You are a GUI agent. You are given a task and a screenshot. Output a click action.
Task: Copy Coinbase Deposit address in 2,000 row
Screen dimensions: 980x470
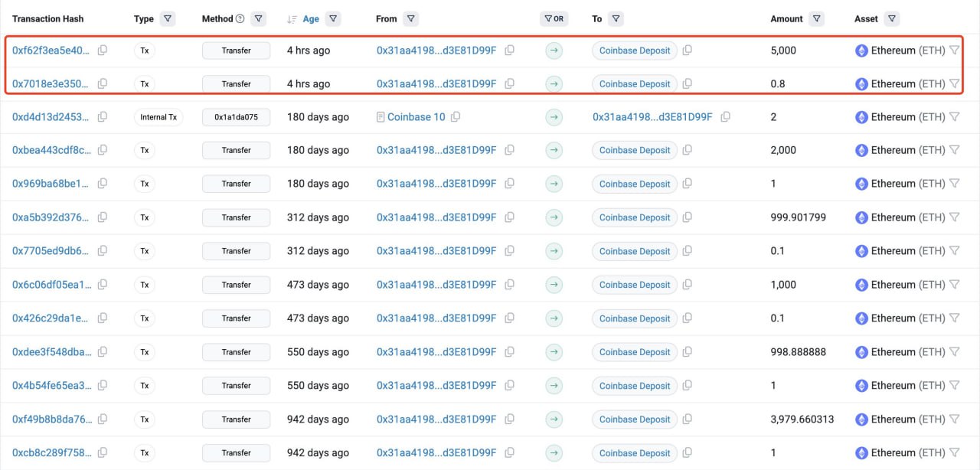click(687, 150)
